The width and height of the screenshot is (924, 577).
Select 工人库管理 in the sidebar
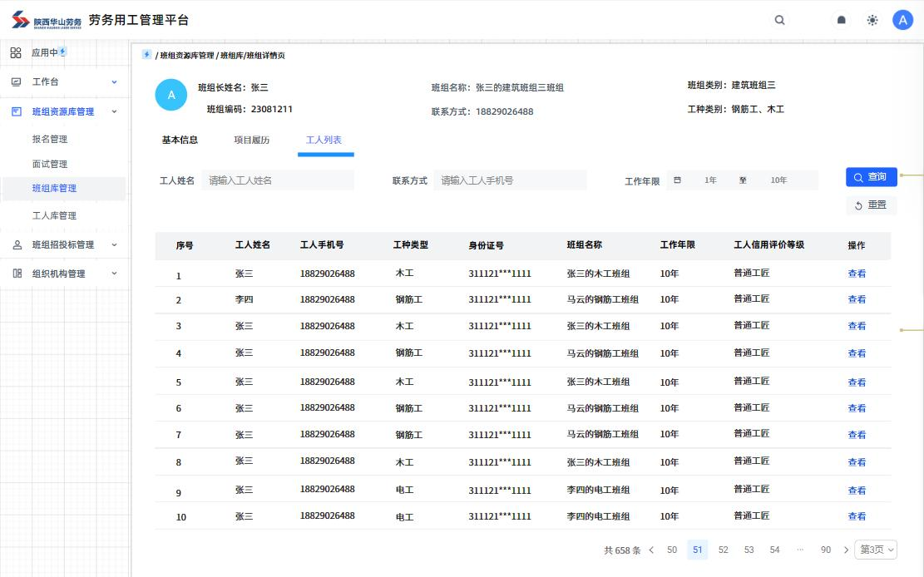[x=54, y=215]
